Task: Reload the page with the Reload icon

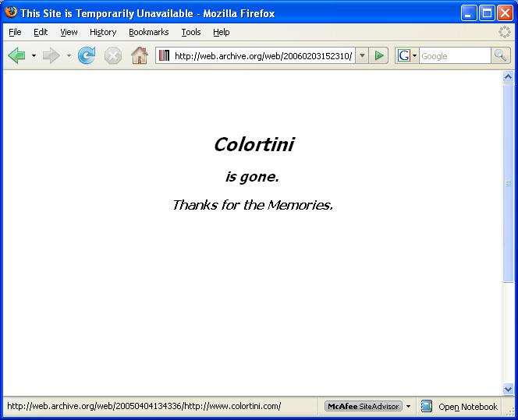Action: [x=87, y=55]
